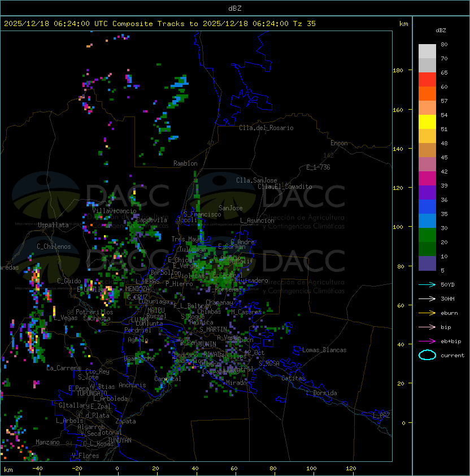Screen dimensions: 470x476
Task: Click the 35 dBZ light blue swatch
Action: click(427, 220)
